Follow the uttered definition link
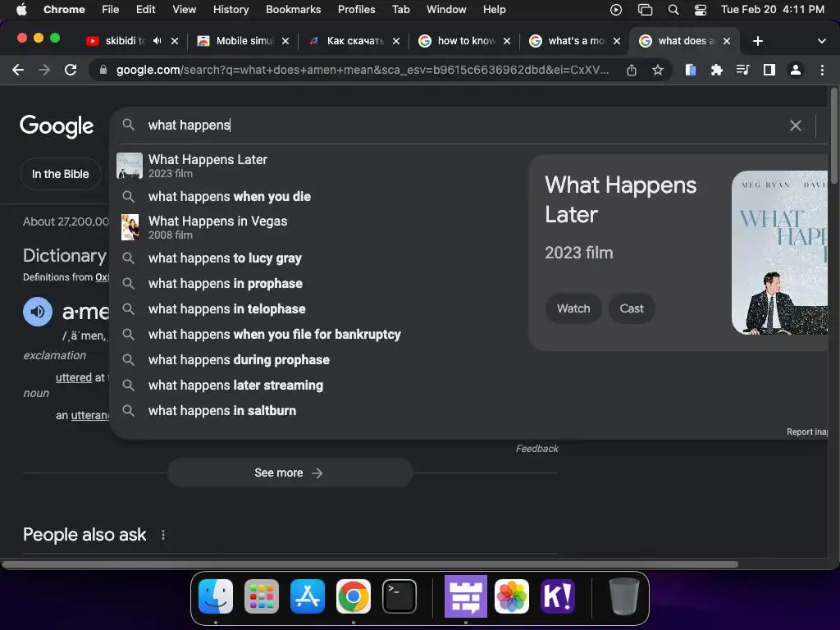840x630 pixels. tap(74, 377)
